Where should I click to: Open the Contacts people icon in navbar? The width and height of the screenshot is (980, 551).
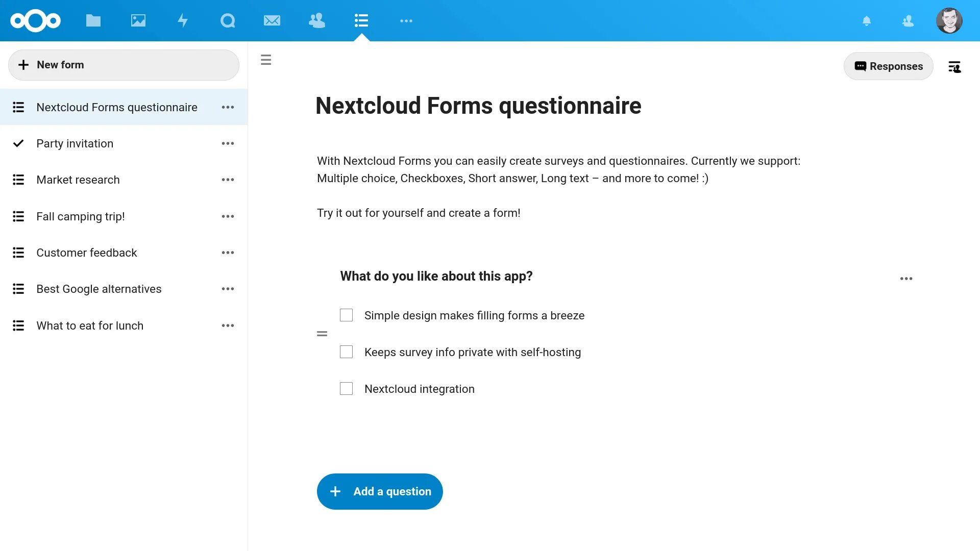pyautogui.click(x=316, y=20)
